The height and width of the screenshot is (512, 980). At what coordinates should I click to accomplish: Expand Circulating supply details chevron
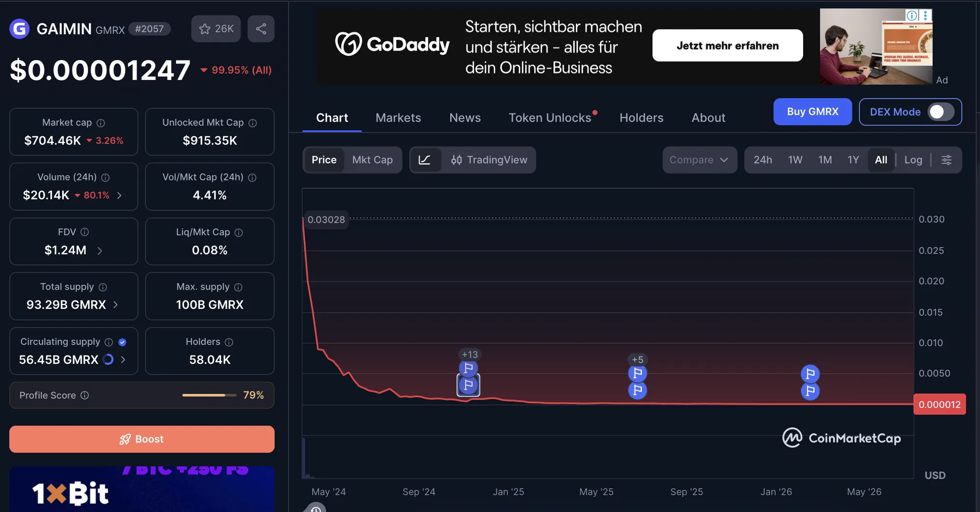point(123,360)
